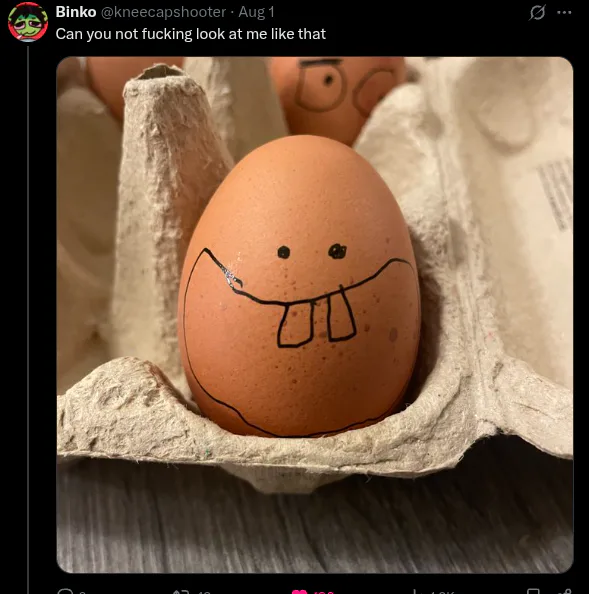The width and height of the screenshot is (589, 594).
Task: Click the vertical thread line under avatar
Action: pyautogui.click(x=28, y=318)
